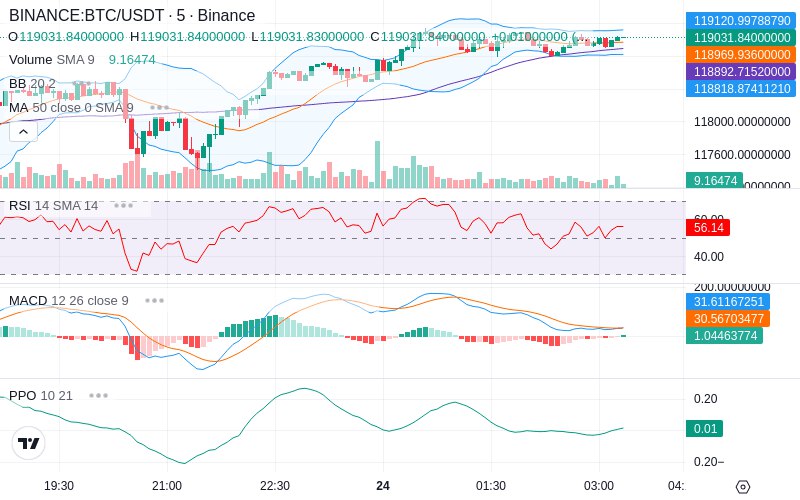Click the TradingView logo icon
This screenshot has height=500, width=800.
point(29,443)
